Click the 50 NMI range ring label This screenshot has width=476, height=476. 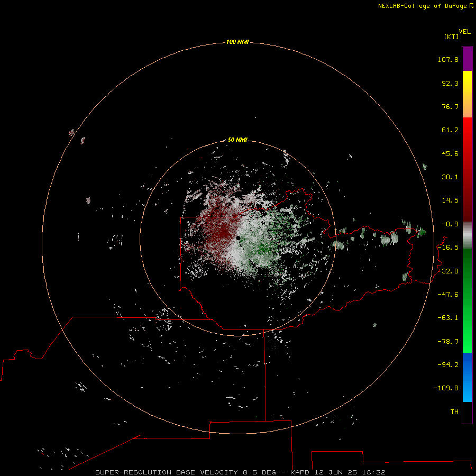coord(237,140)
